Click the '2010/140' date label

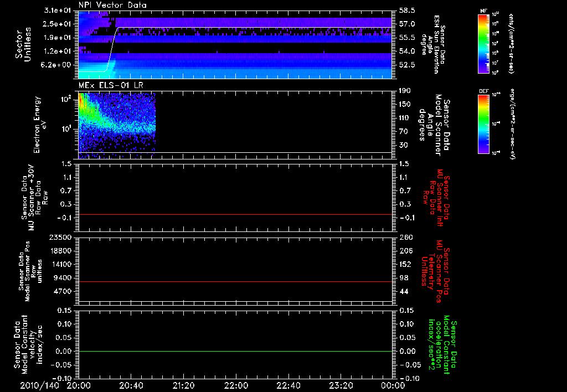[x=39, y=385]
